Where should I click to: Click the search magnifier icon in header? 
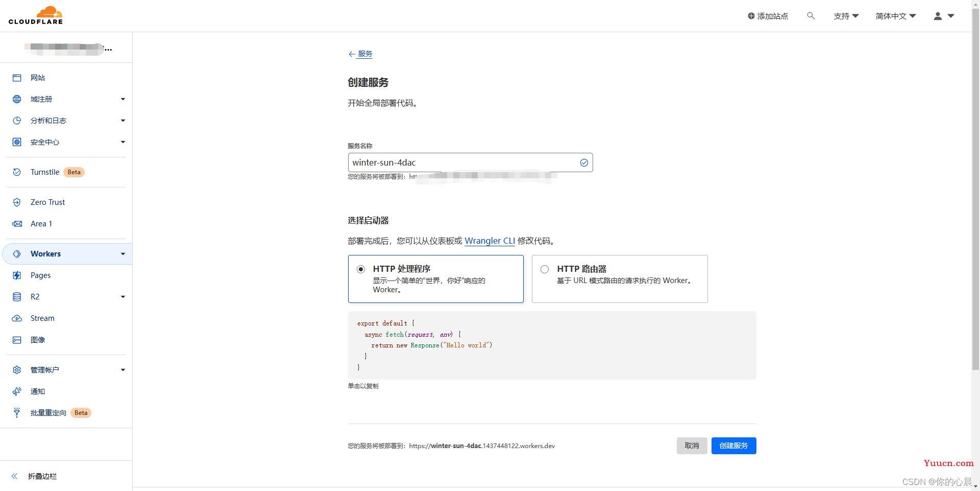(x=811, y=16)
